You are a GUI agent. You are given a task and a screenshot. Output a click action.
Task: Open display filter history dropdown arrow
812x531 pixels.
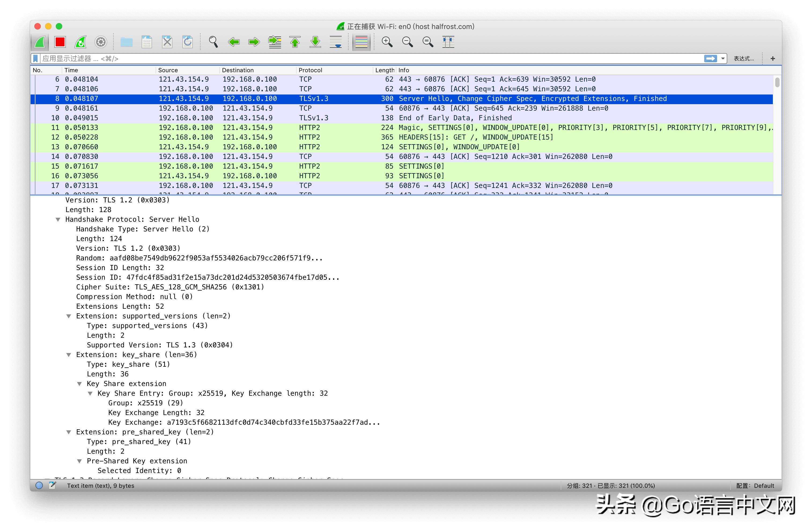click(x=723, y=59)
